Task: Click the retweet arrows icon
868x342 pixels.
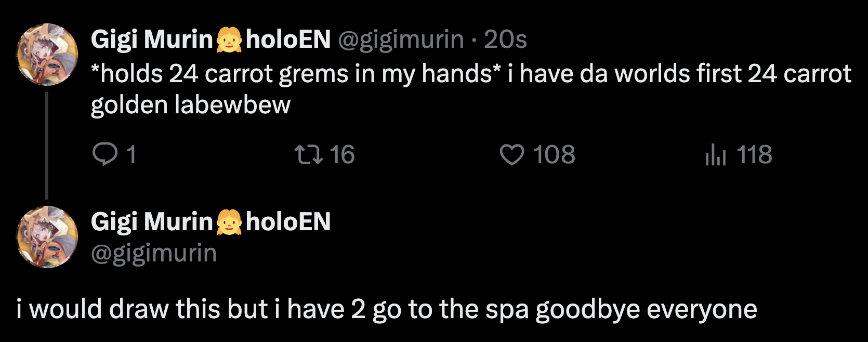Action: [309, 154]
